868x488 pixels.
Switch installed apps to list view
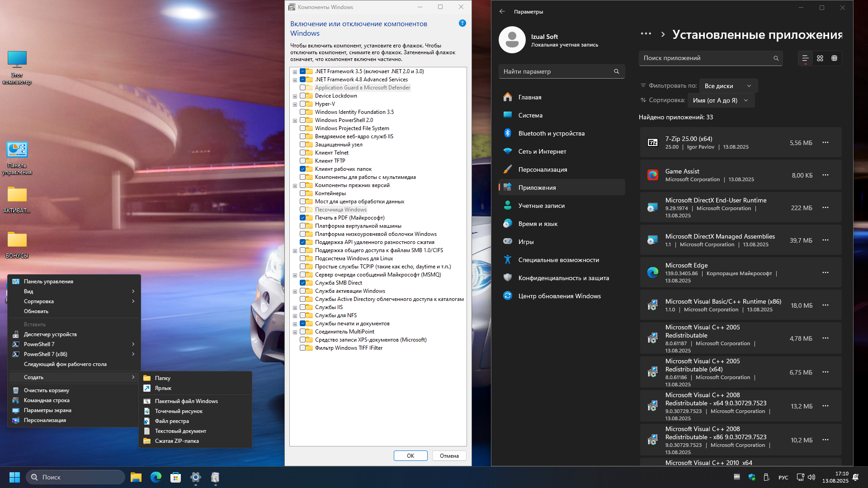tap(805, 58)
